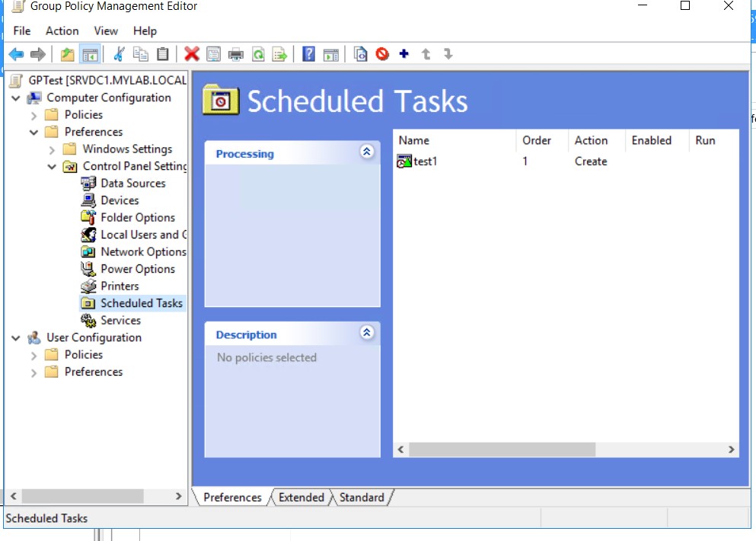Click the test1 scheduled task icon

[404, 162]
